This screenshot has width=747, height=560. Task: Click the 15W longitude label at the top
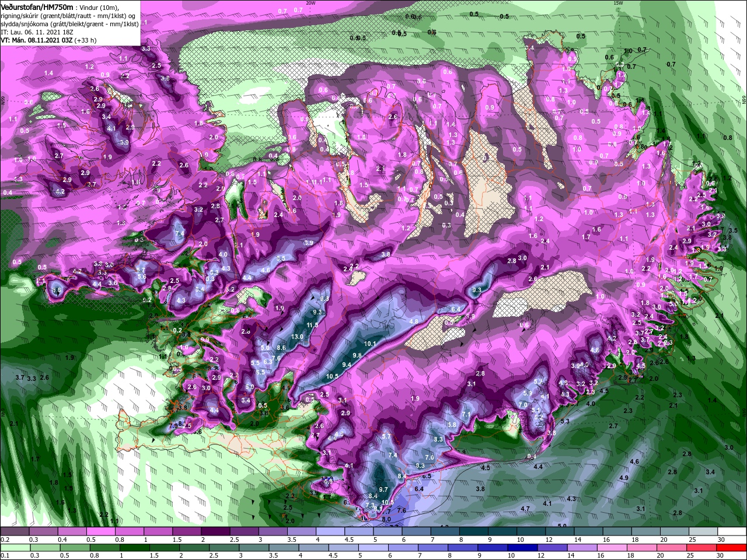[x=618, y=3]
